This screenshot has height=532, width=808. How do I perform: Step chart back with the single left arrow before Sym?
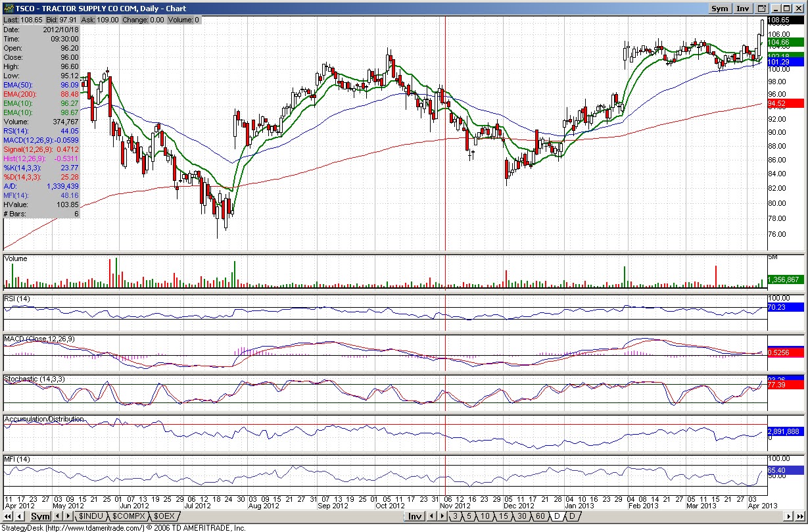(x=20, y=516)
